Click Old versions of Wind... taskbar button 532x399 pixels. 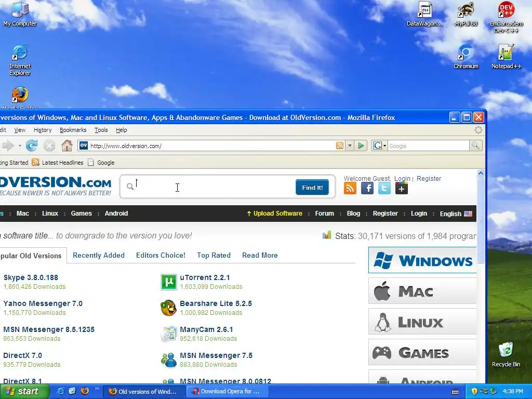[x=144, y=391]
